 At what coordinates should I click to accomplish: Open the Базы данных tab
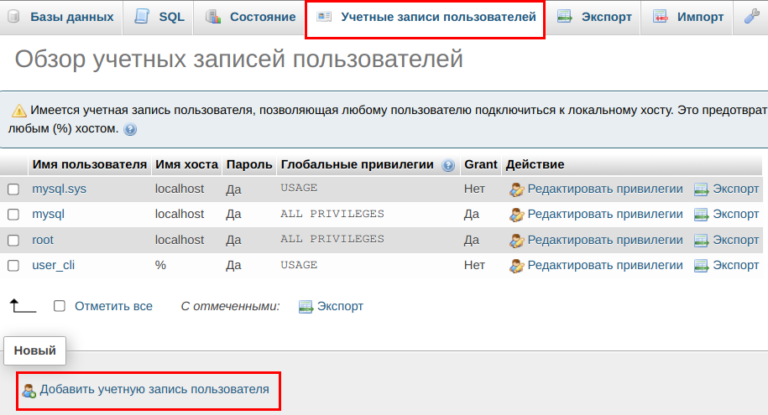60,17
